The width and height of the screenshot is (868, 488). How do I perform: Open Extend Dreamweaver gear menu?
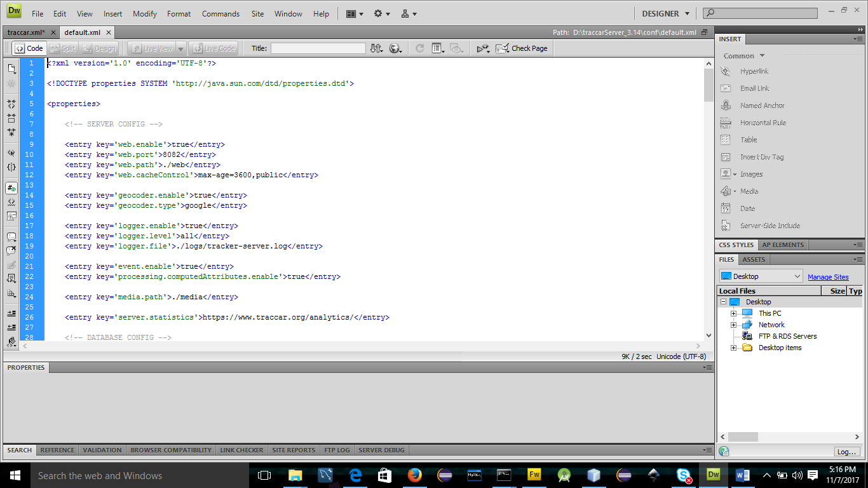pyautogui.click(x=381, y=13)
